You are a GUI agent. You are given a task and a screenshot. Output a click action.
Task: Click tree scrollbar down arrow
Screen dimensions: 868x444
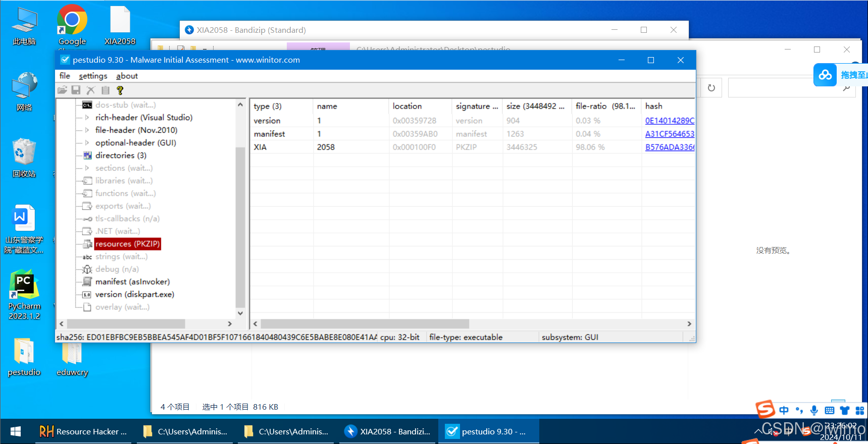[240, 313]
